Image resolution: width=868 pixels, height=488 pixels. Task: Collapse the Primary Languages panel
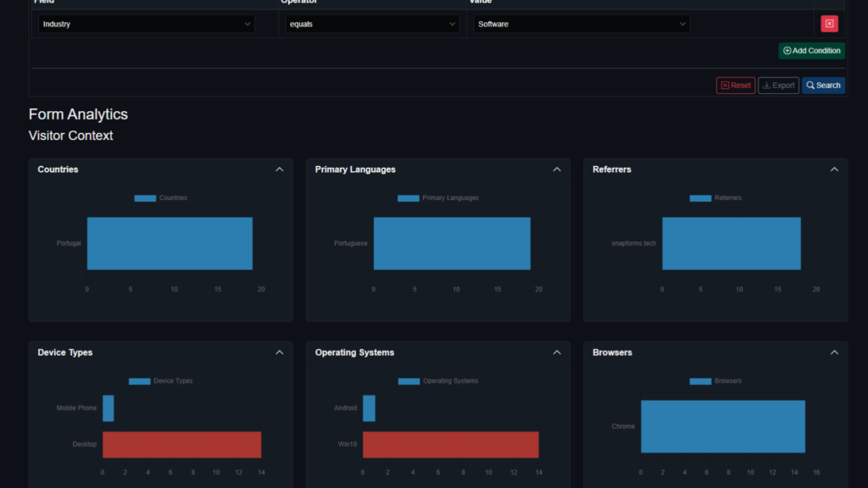coord(557,169)
